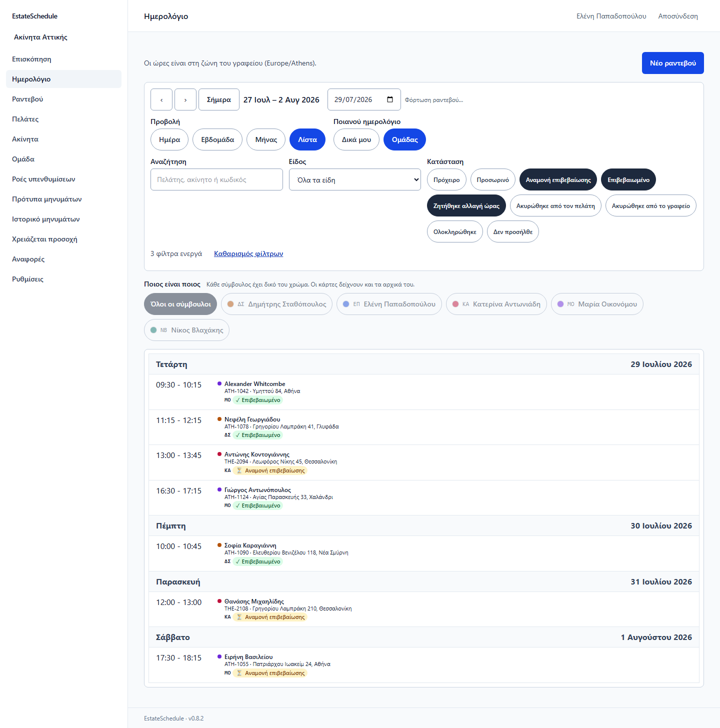Filter by Μαρία Οικονόμου purple color chip
Screen dimensions: 720x728
click(597, 304)
